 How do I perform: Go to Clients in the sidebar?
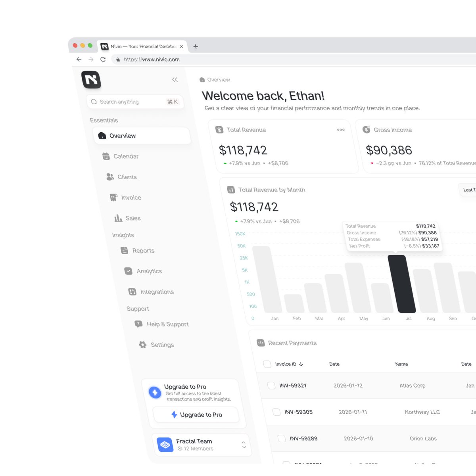point(122,177)
